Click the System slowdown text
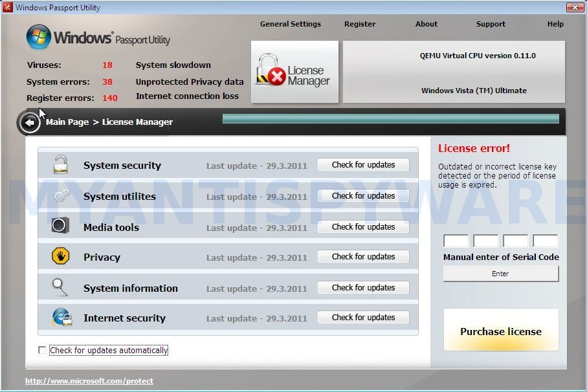Viewport: 587px width, 392px height. (x=173, y=65)
